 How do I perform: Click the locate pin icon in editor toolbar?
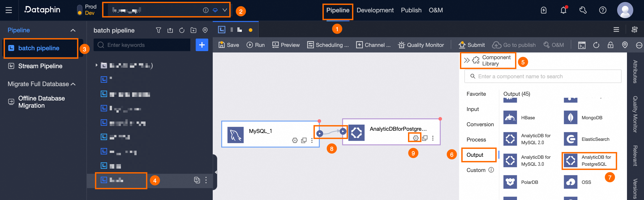(625, 45)
